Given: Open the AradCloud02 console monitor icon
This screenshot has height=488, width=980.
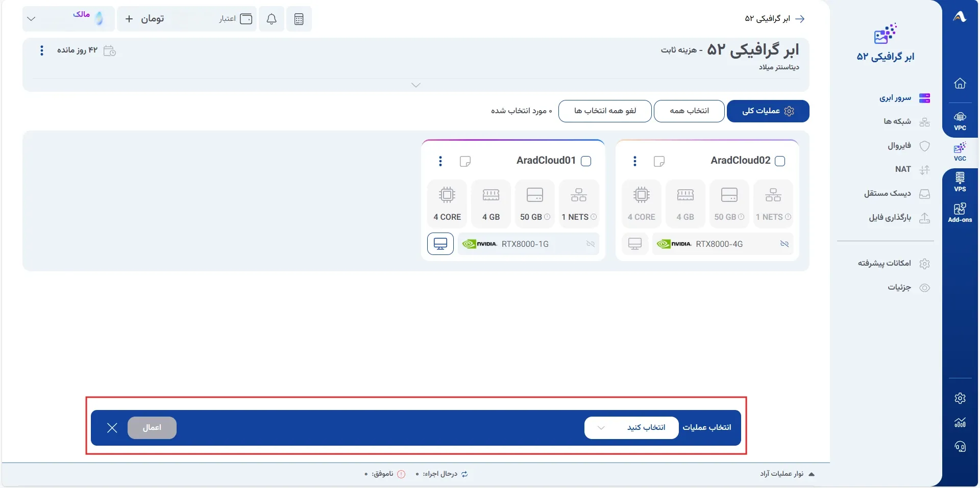Looking at the screenshot, I should click(635, 244).
